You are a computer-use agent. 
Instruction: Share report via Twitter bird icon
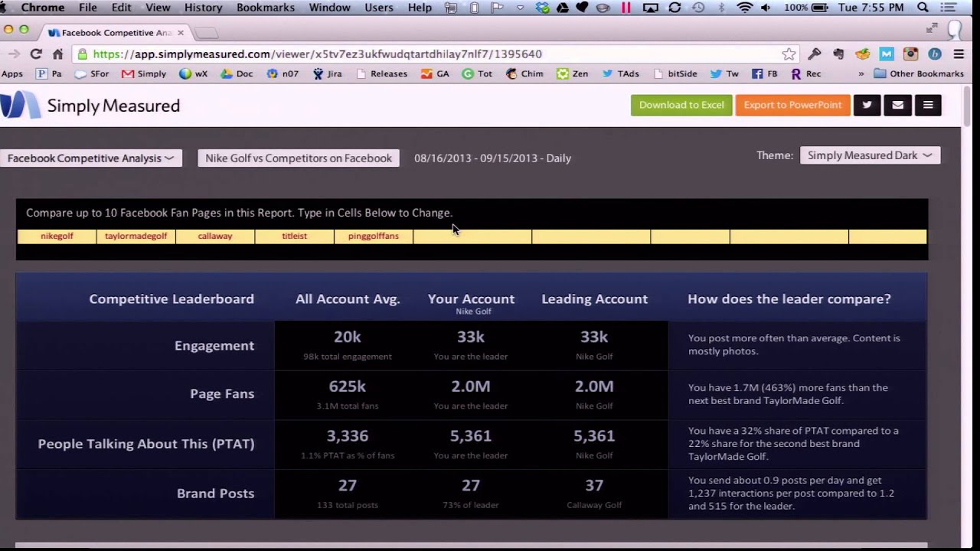click(x=867, y=105)
